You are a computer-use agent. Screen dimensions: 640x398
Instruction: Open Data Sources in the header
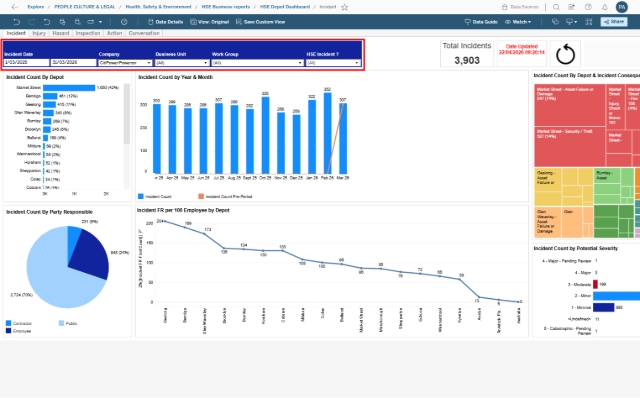click(520, 7)
